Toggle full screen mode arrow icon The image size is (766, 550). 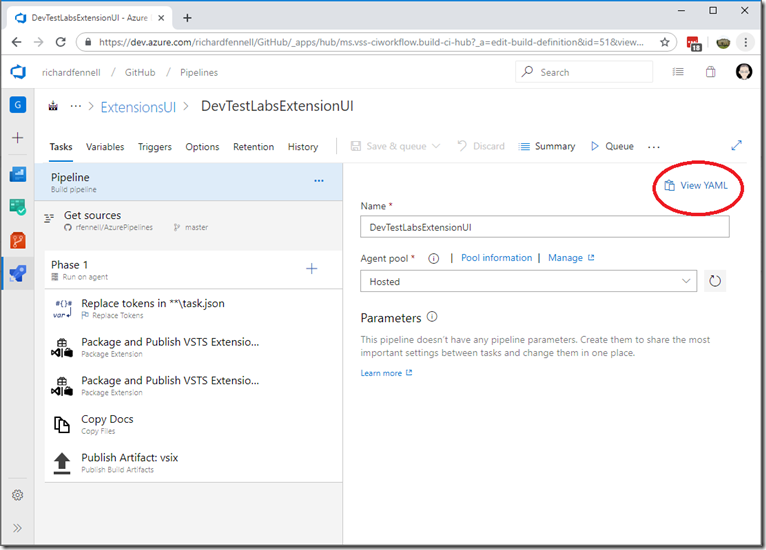[737, 145]
